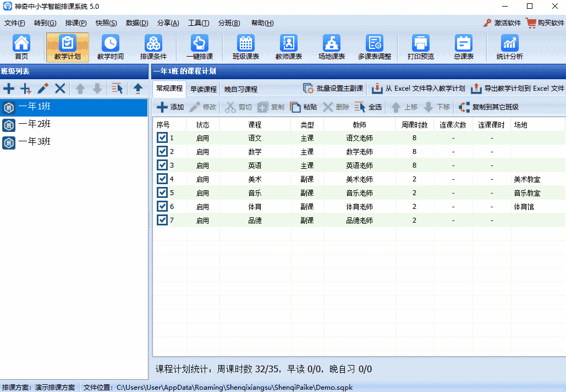Open the 统计分析 panel
The width and height of the screenshot is (566, 392).
coord(508,47)
